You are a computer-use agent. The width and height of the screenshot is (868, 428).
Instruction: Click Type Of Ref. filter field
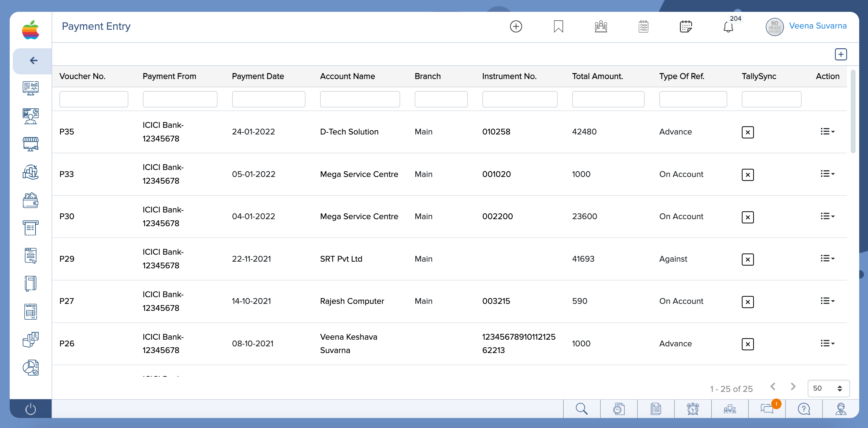point(693,99)
